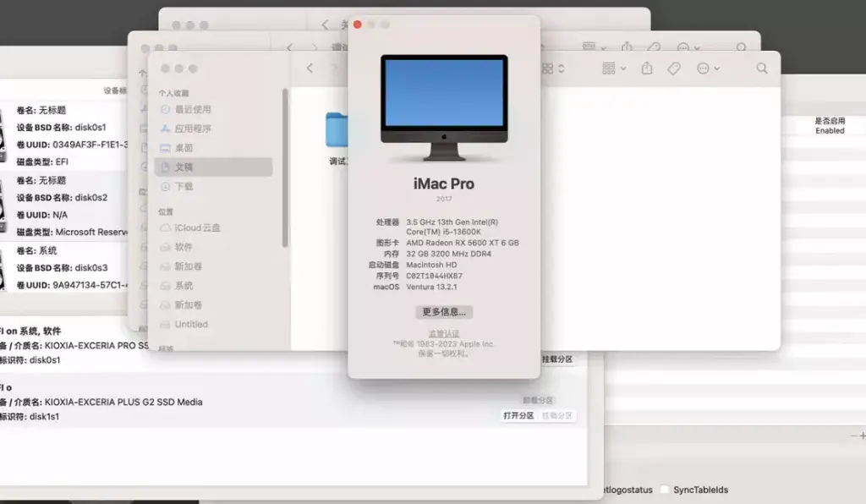
Task: Select the disk0s2 device BSD name text
Action: coord(62,198)
